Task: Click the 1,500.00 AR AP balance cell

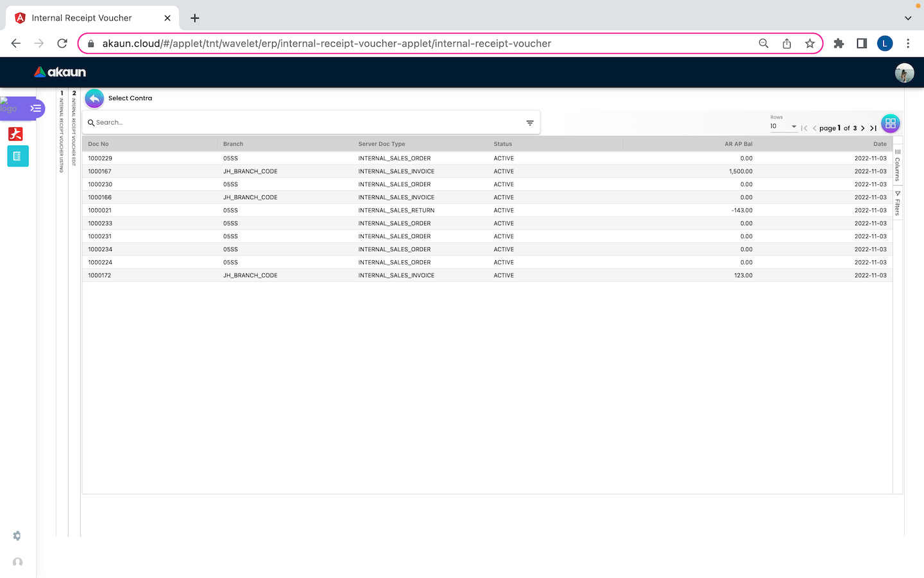Action: click(741, 171)
